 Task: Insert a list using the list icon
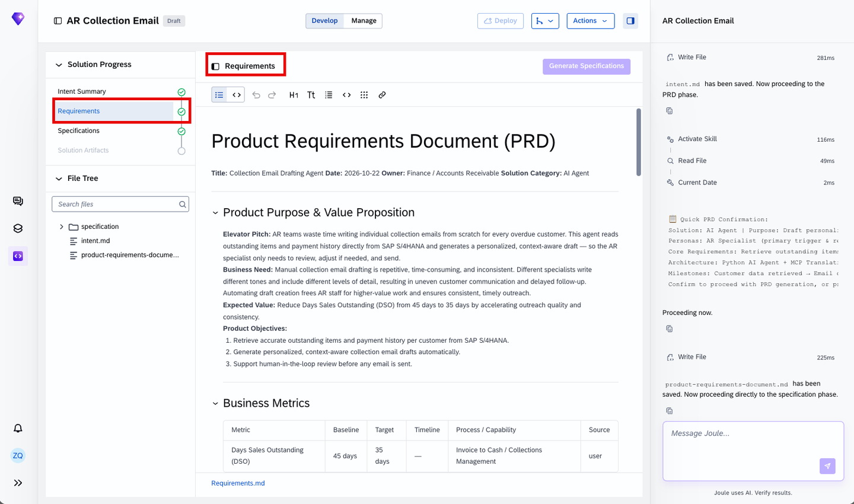click(x=329, y=95)
